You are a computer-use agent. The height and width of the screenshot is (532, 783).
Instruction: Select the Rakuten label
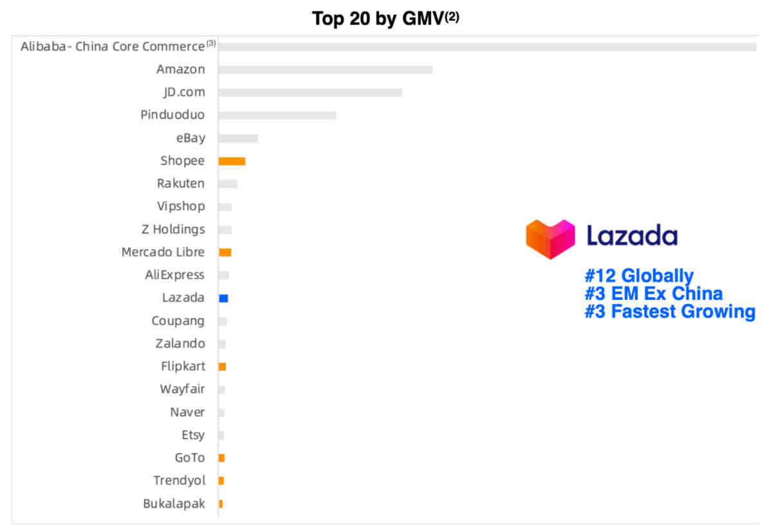[x=181, y=183]
